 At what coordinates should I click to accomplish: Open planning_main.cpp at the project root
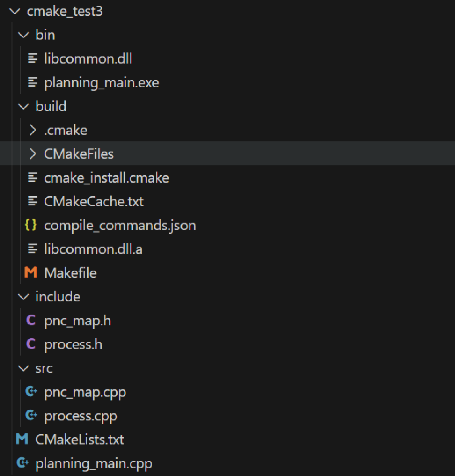click(94, 463)
